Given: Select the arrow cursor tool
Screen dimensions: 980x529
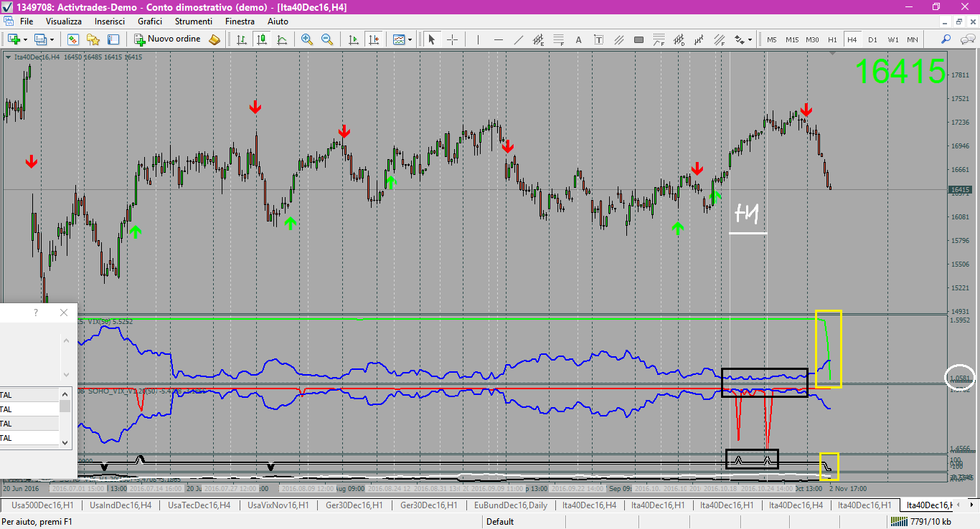Looking at the screenshot, I should [432, 39].
